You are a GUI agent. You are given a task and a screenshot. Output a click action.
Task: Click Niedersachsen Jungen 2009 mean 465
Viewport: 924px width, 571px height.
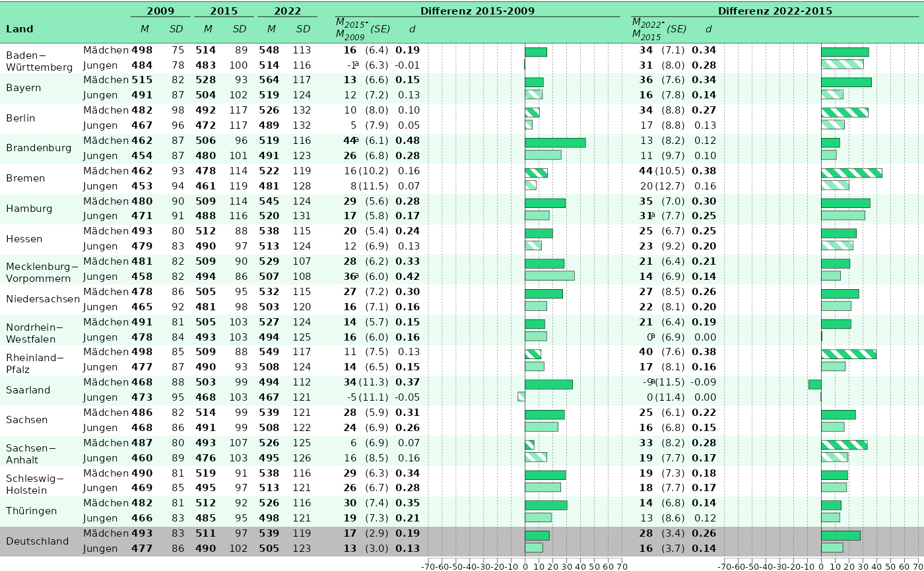[x=141, y=307]
